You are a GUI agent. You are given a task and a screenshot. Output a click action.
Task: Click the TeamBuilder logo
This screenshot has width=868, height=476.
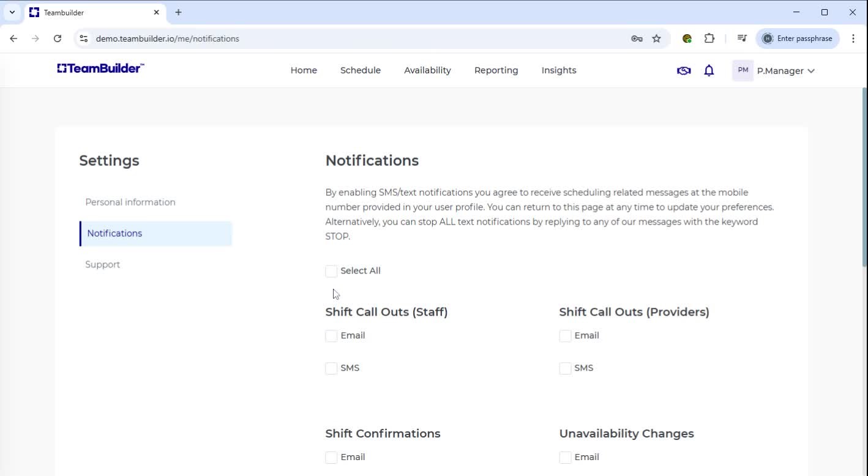click(x=100, y=68)
